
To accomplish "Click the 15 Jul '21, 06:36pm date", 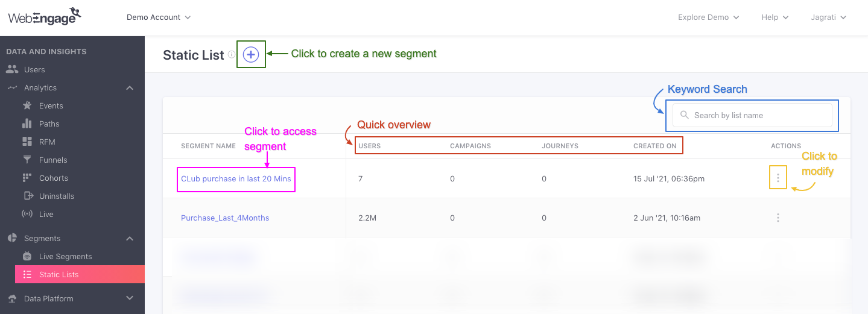I will pyautogui.click(x=669, y=179).
